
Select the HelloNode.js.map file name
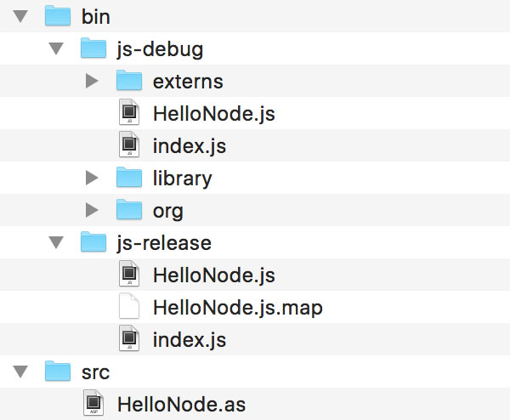click(238, 308)
